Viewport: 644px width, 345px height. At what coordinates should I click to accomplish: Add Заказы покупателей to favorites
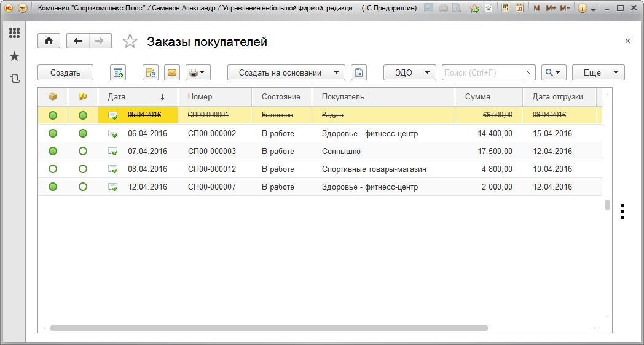pos(130,41)
